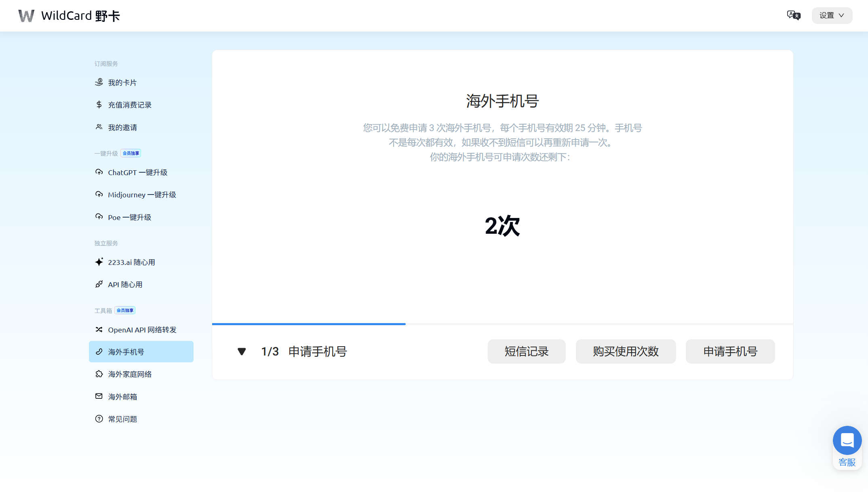This screenshot has height=495, width=868.
Task: Click the 短信记录 button
Action: tap(526, 351)
